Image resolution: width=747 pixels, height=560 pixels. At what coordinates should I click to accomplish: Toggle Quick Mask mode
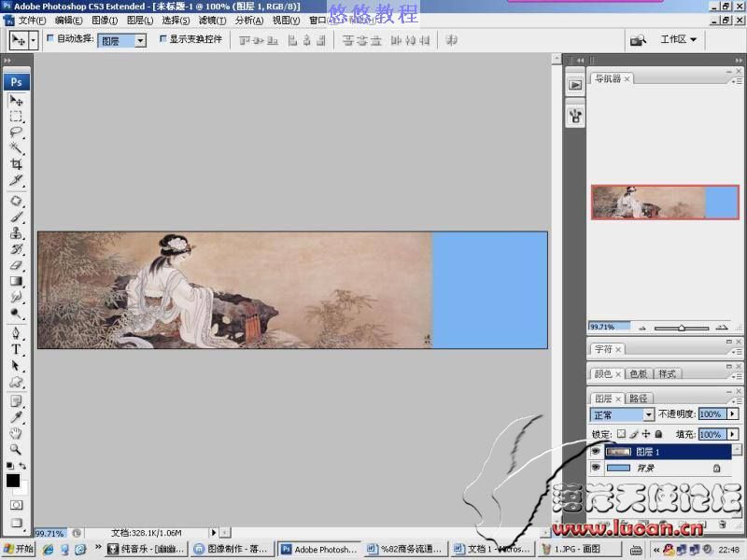[16, 505]
